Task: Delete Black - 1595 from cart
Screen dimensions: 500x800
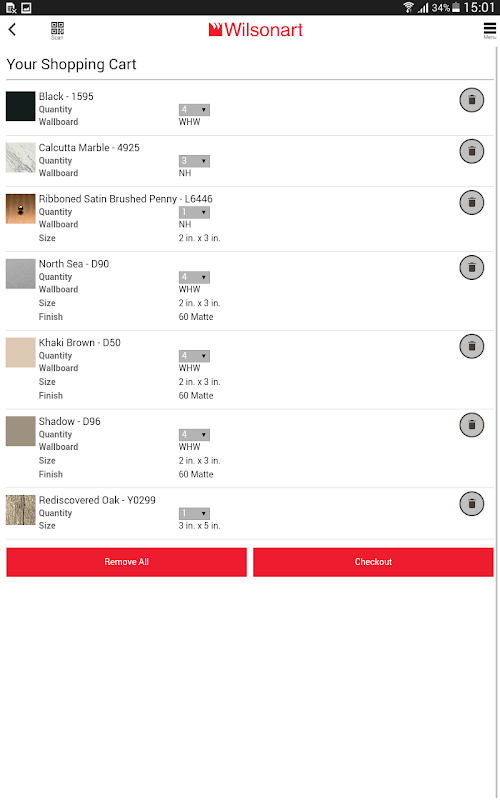Action: (472, 100)
